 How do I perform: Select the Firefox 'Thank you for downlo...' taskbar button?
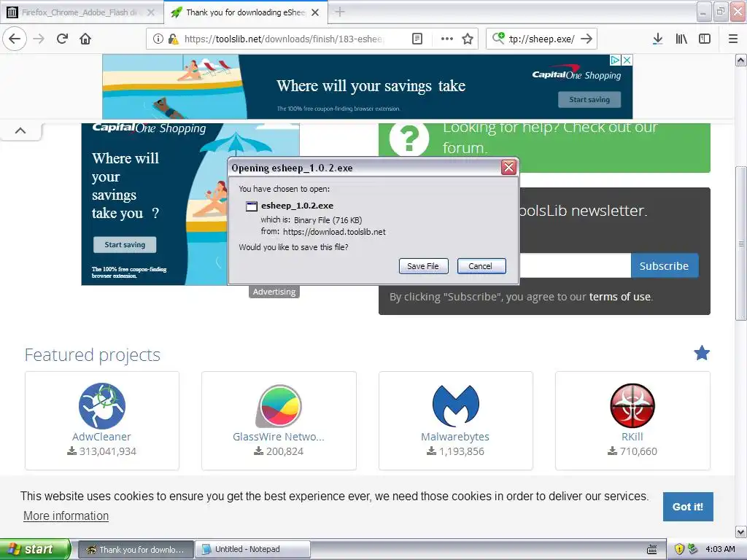click(136, 549)
